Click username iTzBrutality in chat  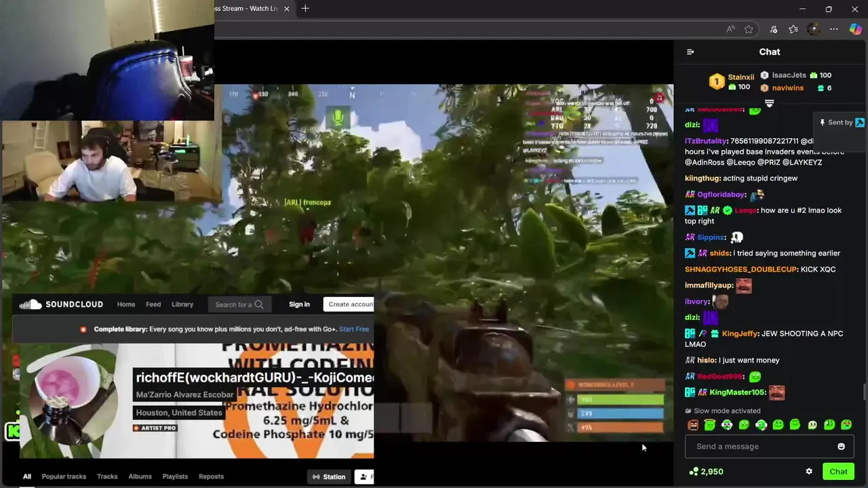[706, 141]
